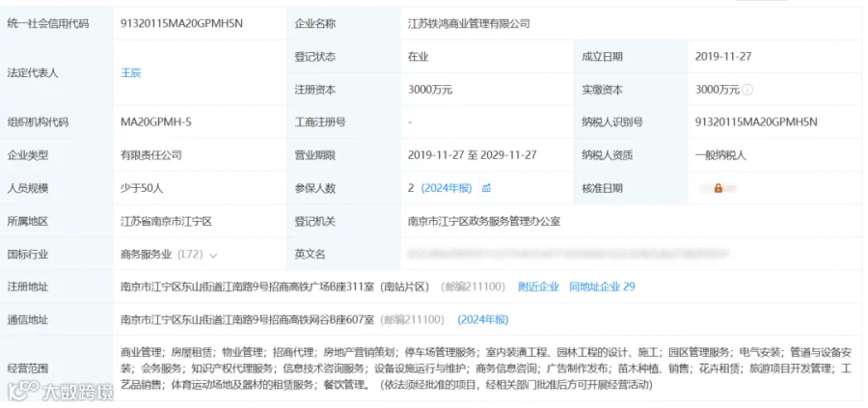
Task: View 附近企业 near the registered address
Action: [x=538, y=286]
